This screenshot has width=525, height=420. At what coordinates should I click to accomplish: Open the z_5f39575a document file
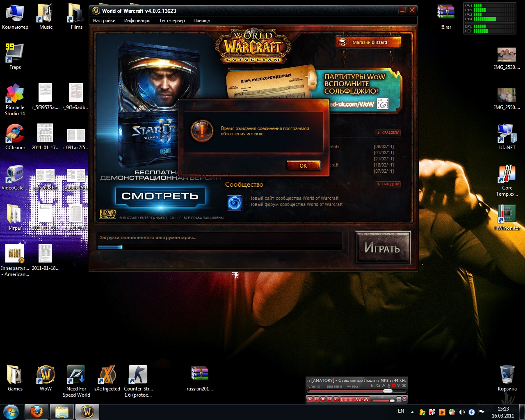pos(45,97)
